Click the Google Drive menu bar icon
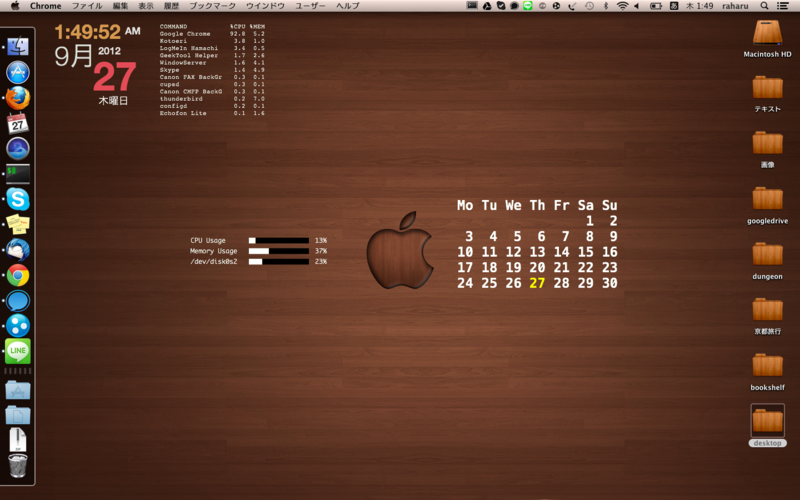This screenshot has width=800, height=500. (487, 6)
